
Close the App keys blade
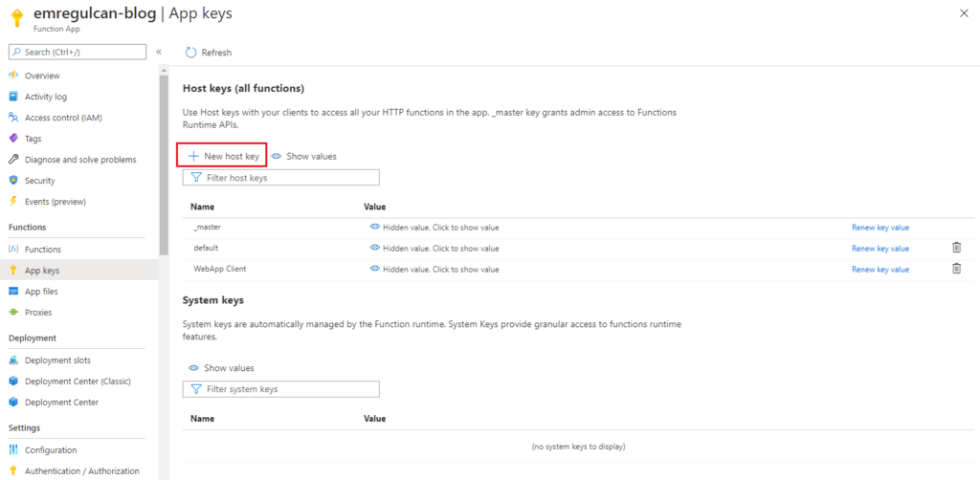(964, 13)
